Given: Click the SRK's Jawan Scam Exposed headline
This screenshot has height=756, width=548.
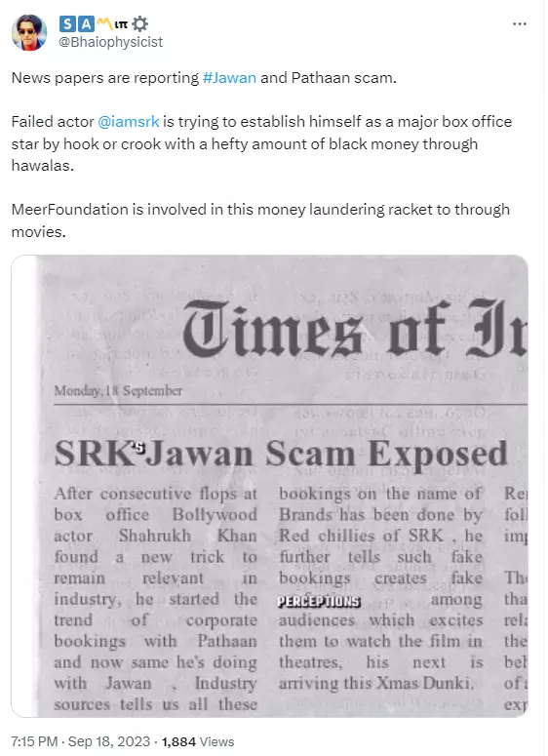Looking at the screenshot, I should point(281,454).
